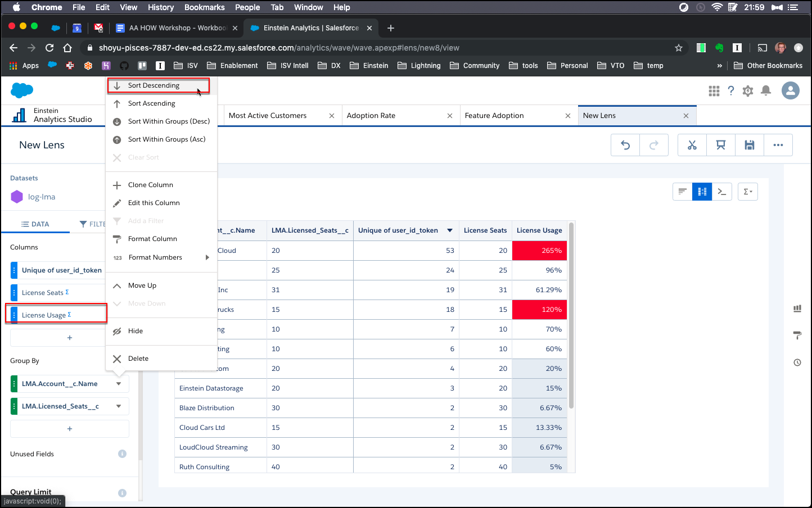The image size is (812, 508).
Task: Expand hidden bookmarks chevron
Action: click(719, 66)
